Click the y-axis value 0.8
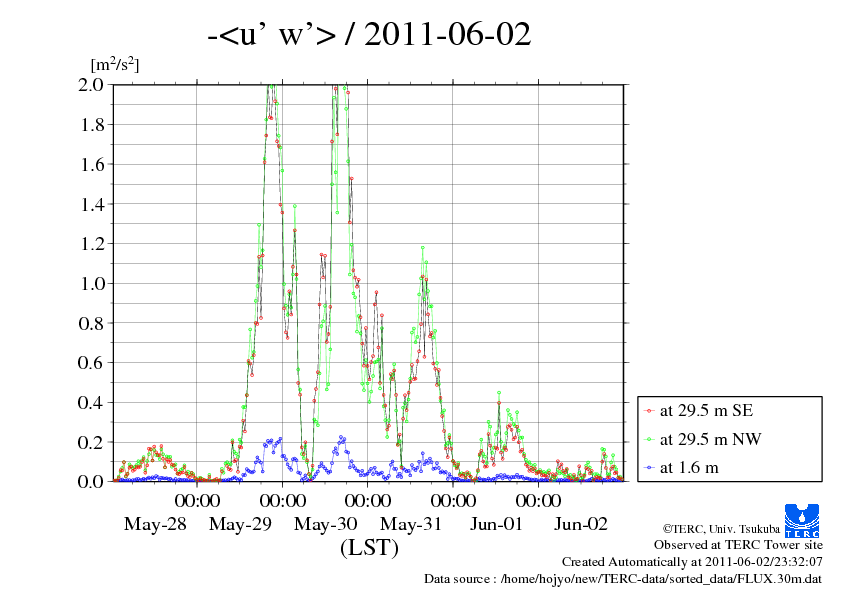 [x=91, y=323]
